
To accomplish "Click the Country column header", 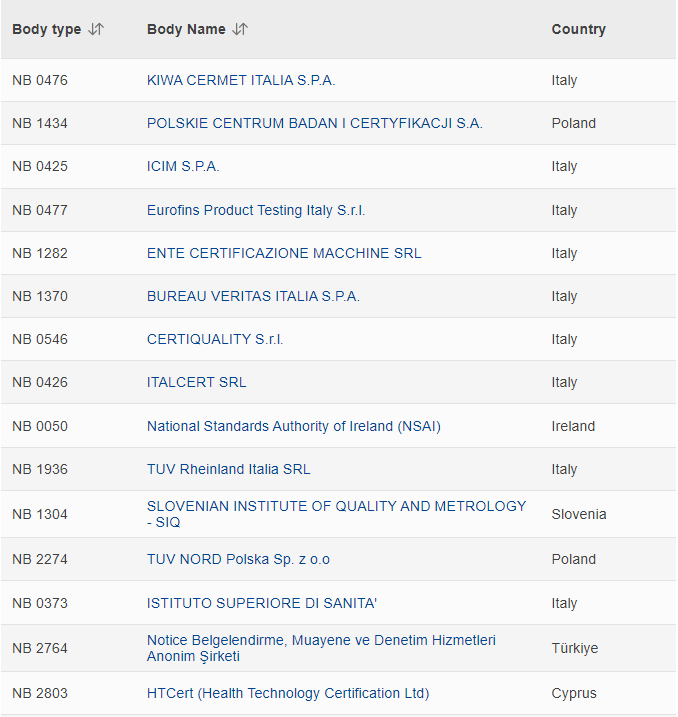I will pos(578,29).
